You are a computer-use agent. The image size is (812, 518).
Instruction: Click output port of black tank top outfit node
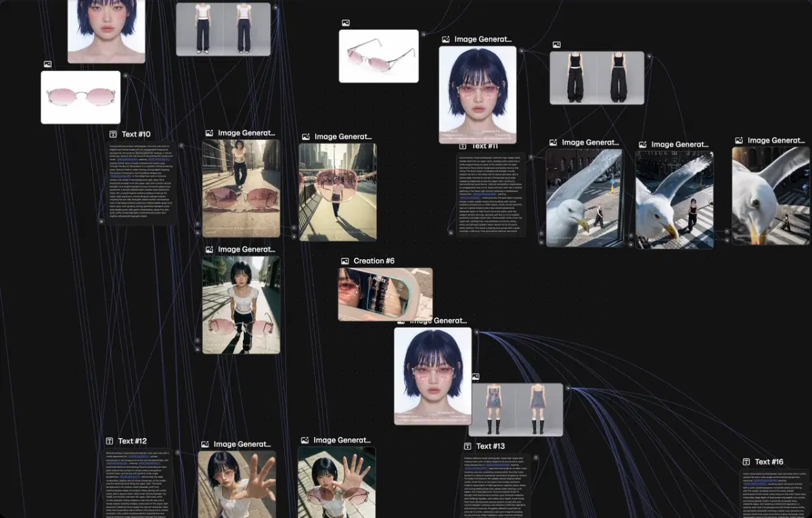pyautogui.click(x=649, y=55)
